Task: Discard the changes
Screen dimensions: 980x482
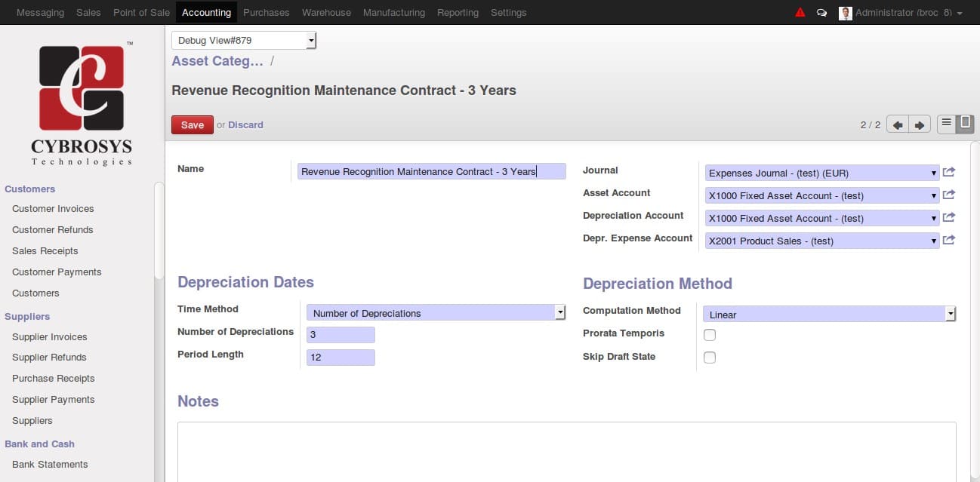Action: tap(245, 125)
